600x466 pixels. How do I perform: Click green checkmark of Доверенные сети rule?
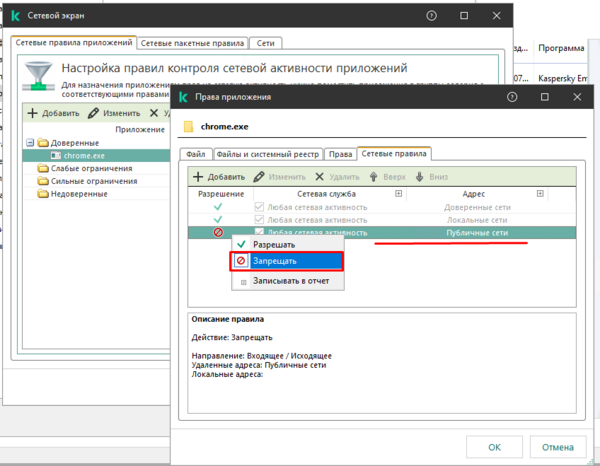tap(218, 207)
